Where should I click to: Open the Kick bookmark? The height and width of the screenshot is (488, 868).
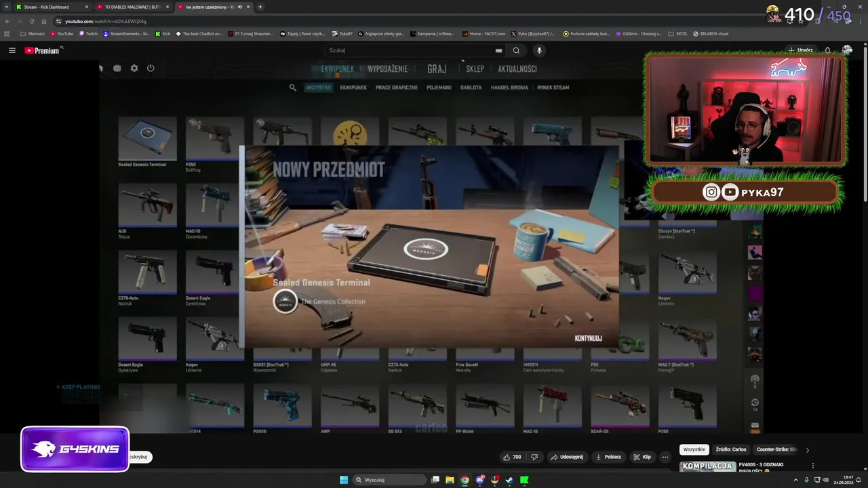163,33
